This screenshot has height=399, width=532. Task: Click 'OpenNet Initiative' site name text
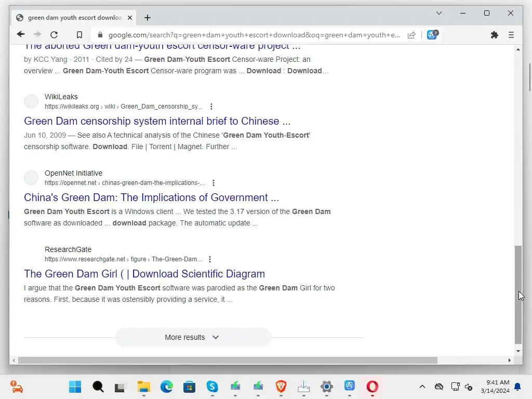(73, 173)
